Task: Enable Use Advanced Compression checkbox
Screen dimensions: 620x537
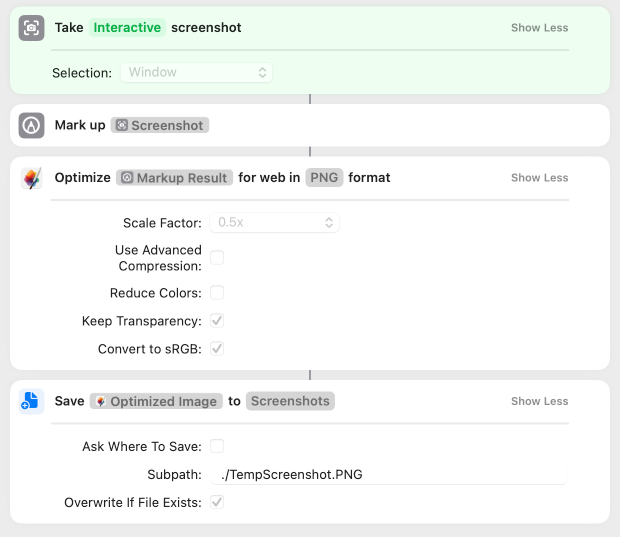Action: (217, 258)
